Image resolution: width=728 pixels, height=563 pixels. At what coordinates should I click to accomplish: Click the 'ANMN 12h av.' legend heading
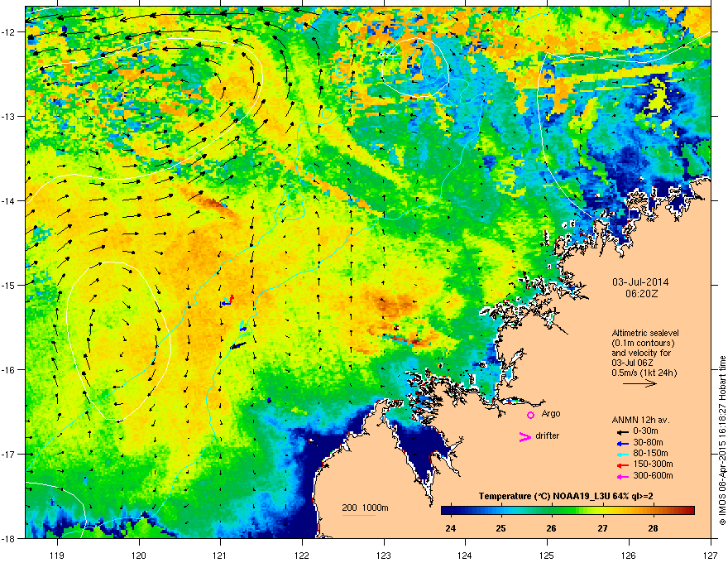click(640, 420)
